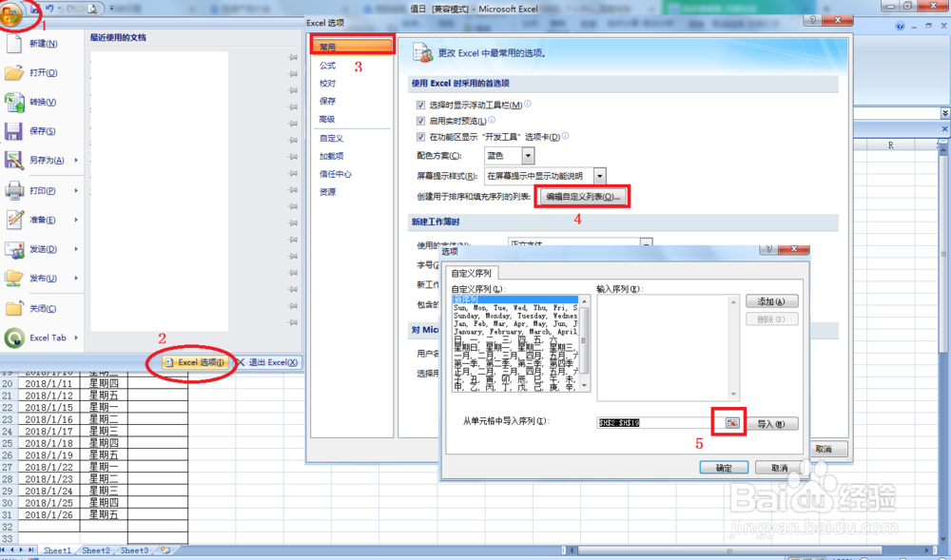
Task: Click the 退出 Excel(X) button
Action: pos(267,362)
